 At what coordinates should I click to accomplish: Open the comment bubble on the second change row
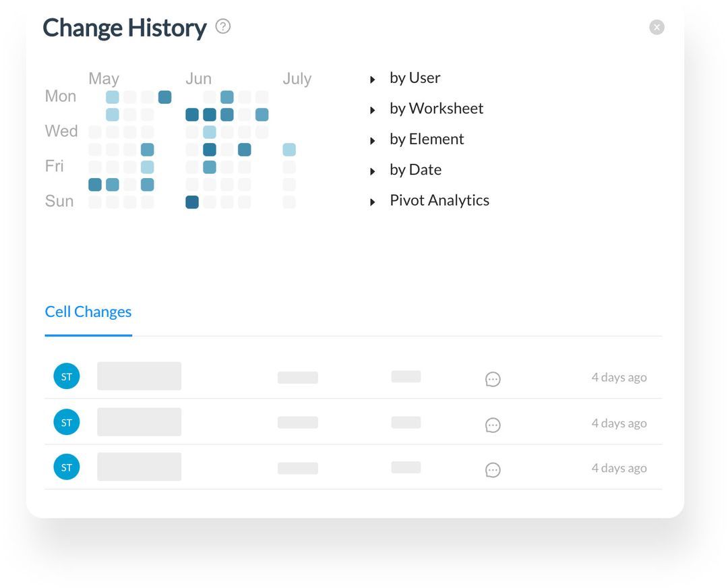(x=493, y=425)
